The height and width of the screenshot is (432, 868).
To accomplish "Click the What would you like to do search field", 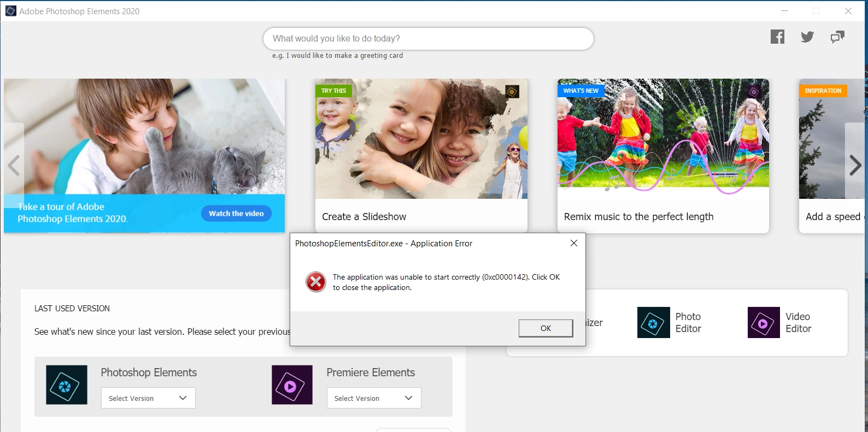I will click(x=429, y=39).
